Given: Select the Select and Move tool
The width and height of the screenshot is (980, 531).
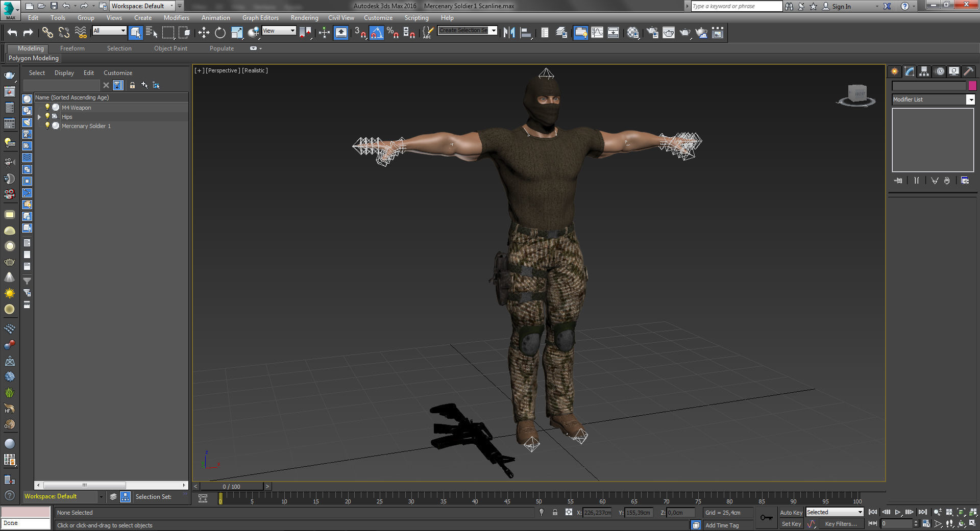Looking at the screenshot, I should coord(204,33).
